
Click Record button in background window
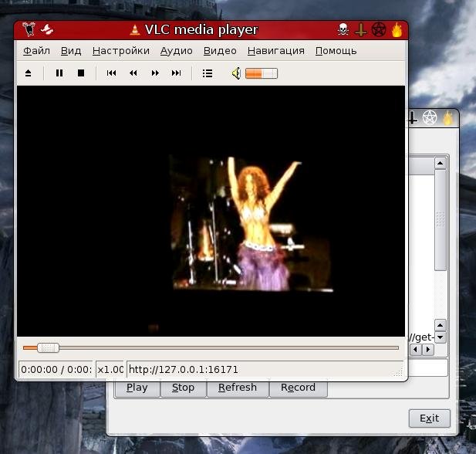click(298, 388)
